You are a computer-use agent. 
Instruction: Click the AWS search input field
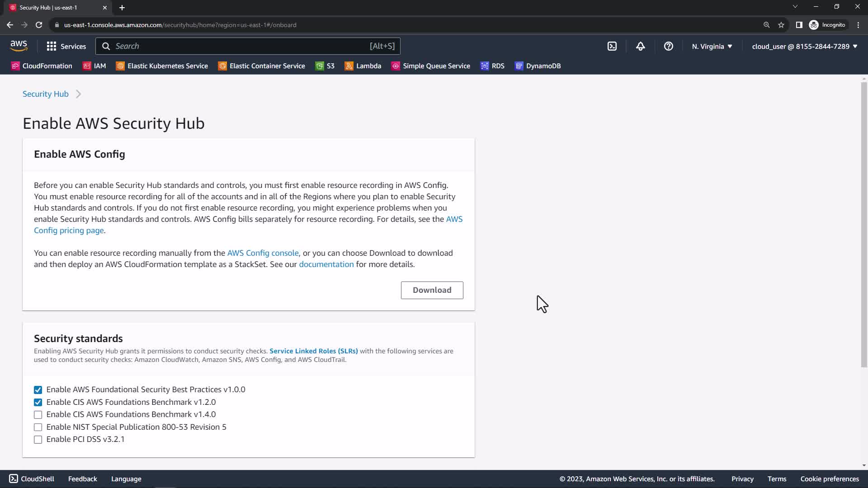(240, 46)
